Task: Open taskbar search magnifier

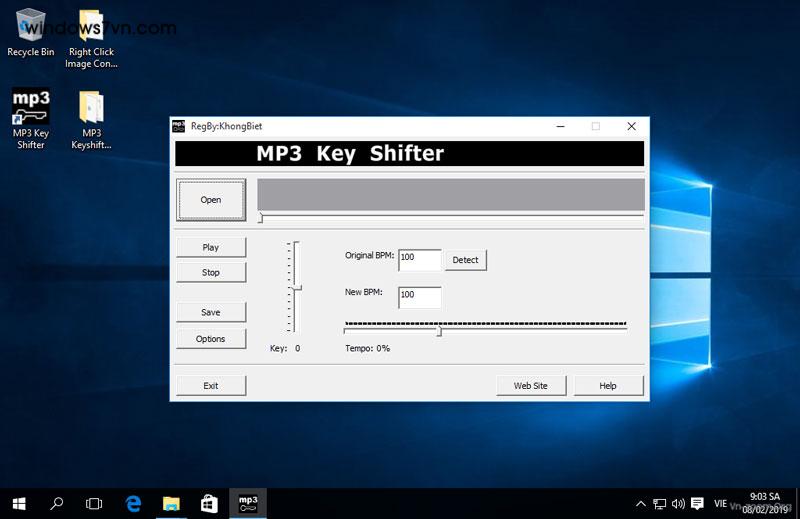Action: pyautogui.click(x=57, y=504)
